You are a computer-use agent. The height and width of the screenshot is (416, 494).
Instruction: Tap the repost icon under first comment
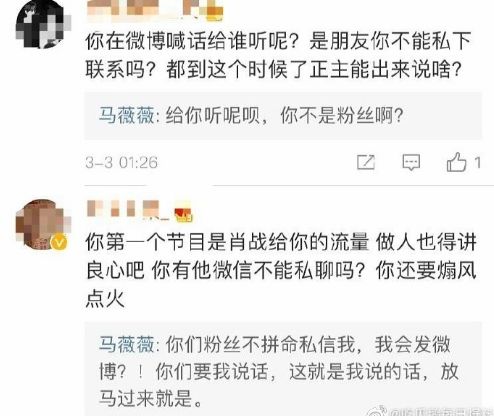[x=366, y=162]
